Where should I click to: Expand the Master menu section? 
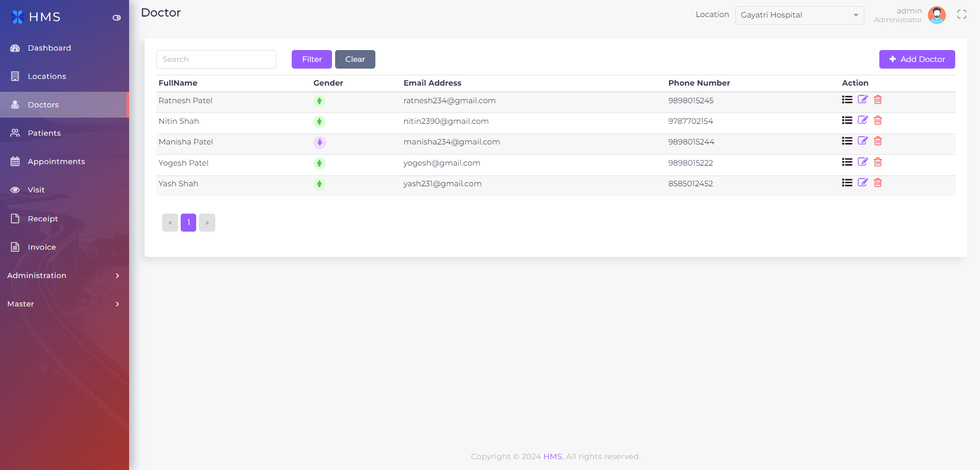(x=64, y=304)
